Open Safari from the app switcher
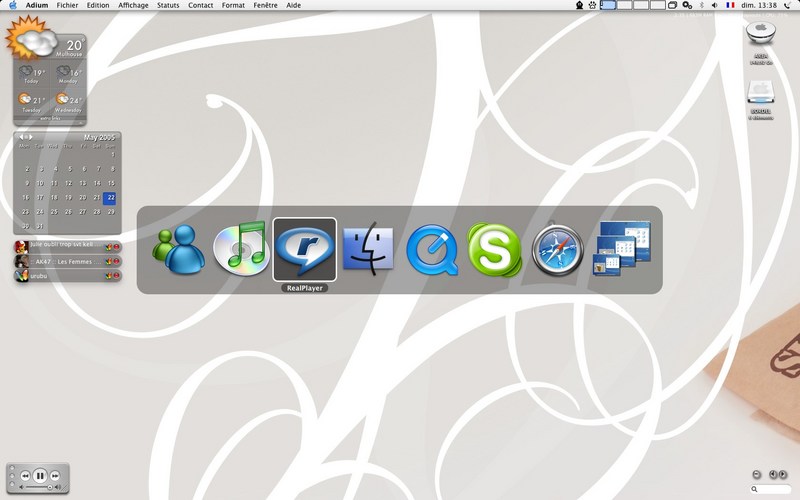The height and width of the screenshot is (500, 800). (x=558, y=250)
